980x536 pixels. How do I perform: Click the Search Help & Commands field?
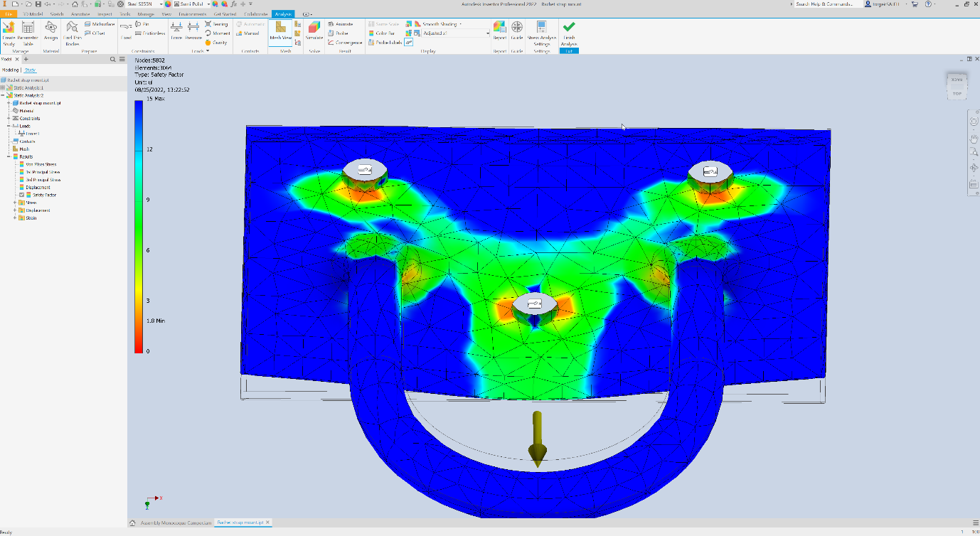828,4
